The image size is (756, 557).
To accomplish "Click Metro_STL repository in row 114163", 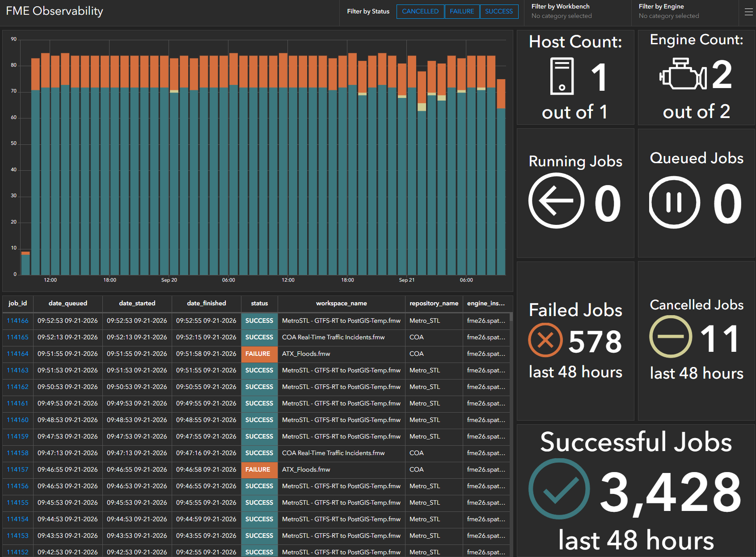I will pos(425,371).
